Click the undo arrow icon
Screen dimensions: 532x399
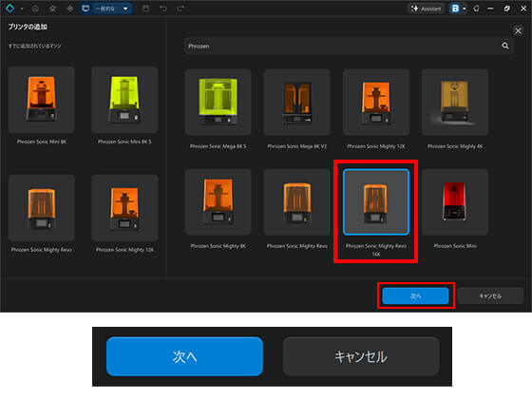(x=163, y=9)
